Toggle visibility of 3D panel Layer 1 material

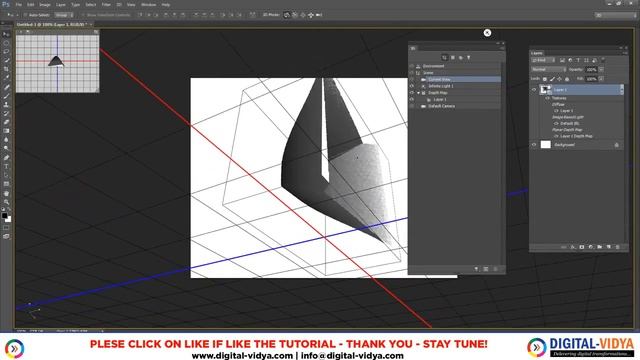point(412,99)
